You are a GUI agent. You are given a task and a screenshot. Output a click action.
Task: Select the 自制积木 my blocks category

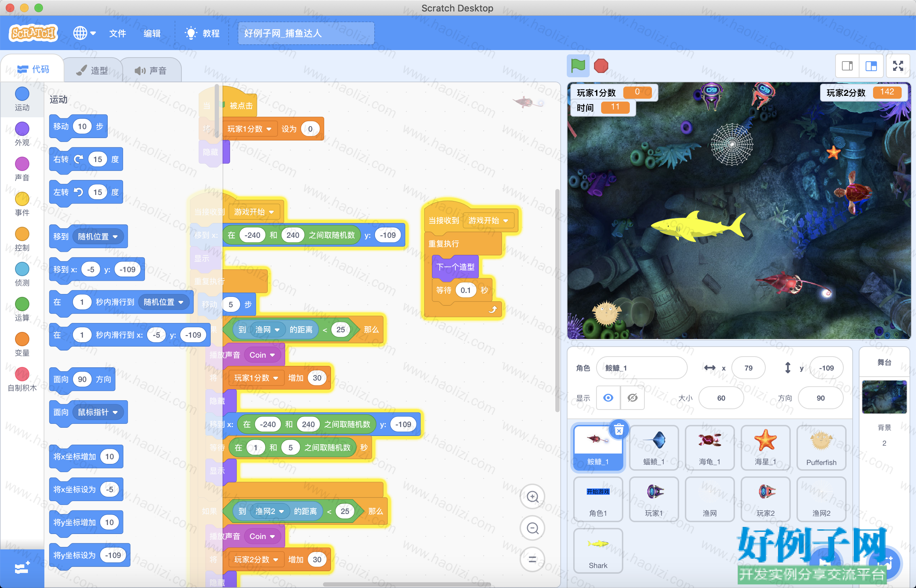22,380
